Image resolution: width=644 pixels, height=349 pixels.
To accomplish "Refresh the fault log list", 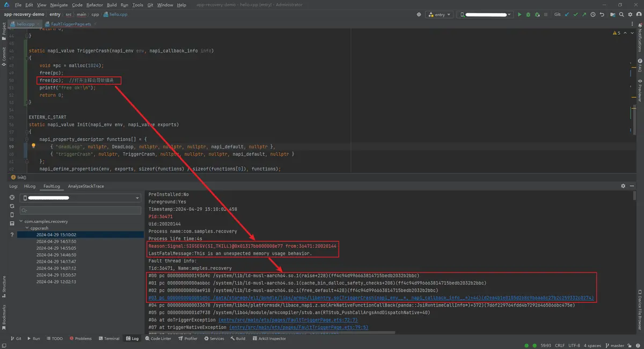I will tap(12, 206).
